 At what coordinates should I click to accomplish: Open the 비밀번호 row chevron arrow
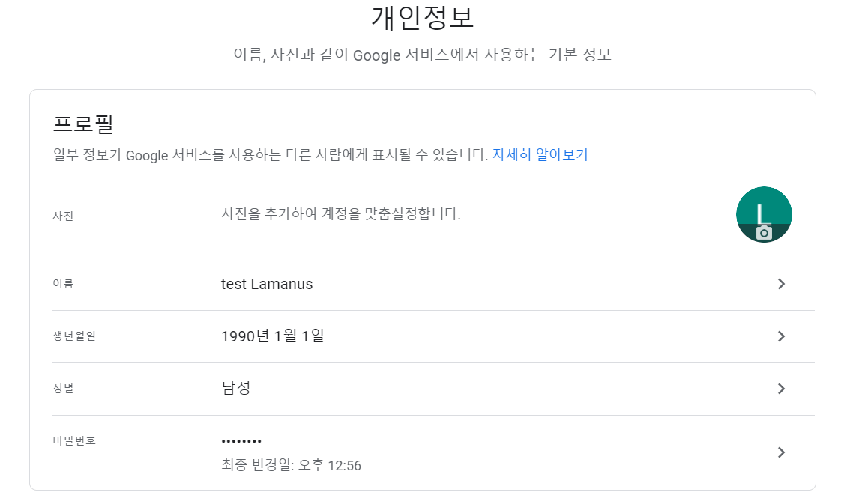click(x=781, y=452)
